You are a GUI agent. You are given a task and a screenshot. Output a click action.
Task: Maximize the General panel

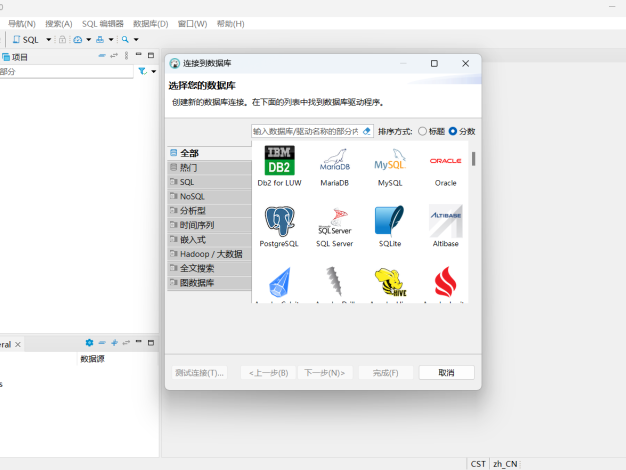(151, 343)
